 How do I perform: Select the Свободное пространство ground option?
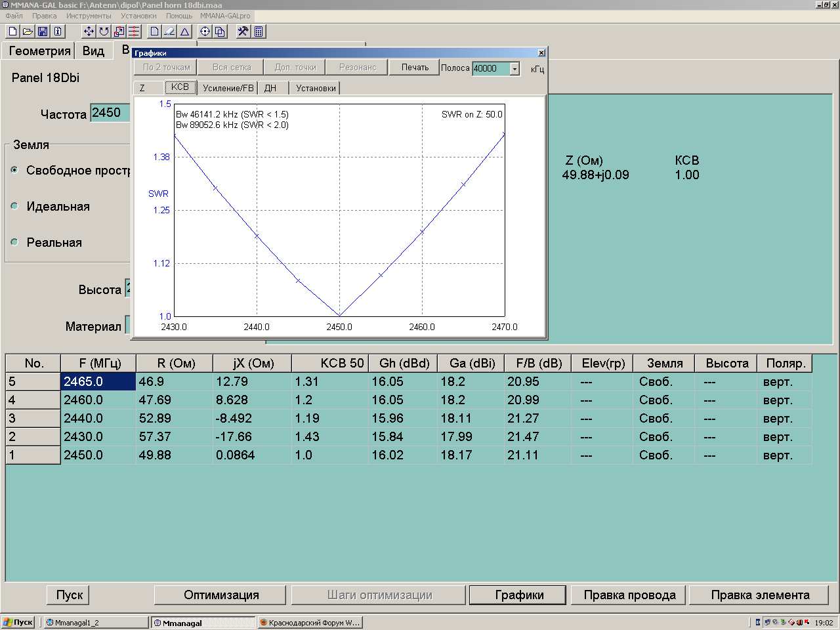14,170
